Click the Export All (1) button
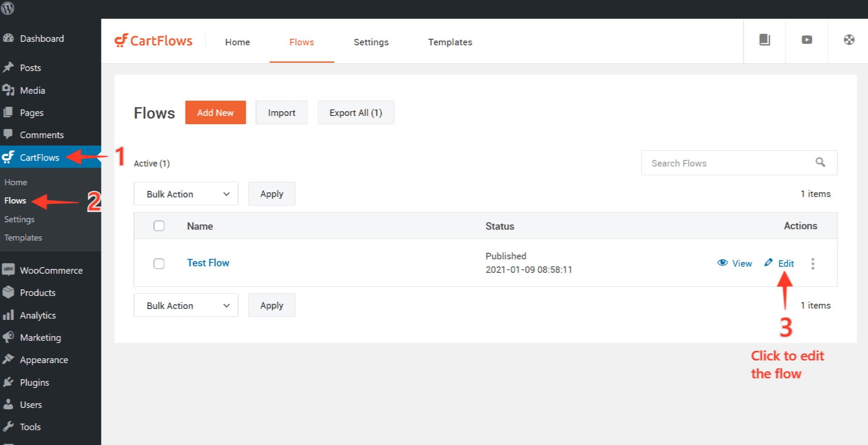This screenshot has height=445, width=868. click(x=356, y=112)
